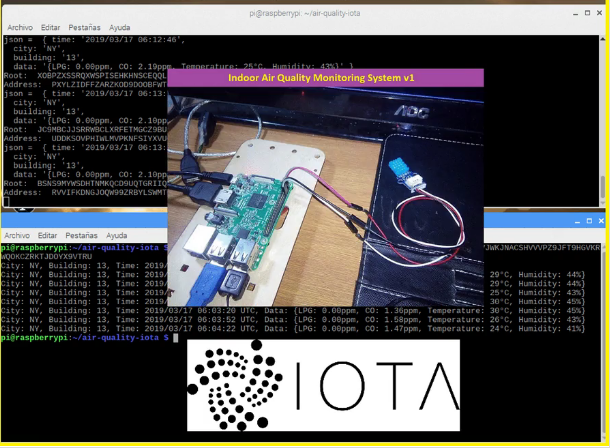Close the top terminal window
The height and width of the screenshot is (448, 611).
(599, 13)
